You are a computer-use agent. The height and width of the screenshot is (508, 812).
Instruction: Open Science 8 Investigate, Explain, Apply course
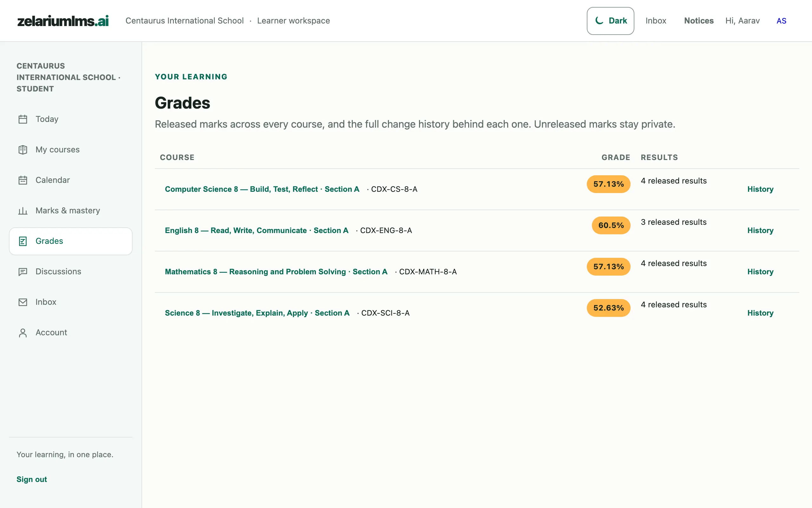(257, 313)
